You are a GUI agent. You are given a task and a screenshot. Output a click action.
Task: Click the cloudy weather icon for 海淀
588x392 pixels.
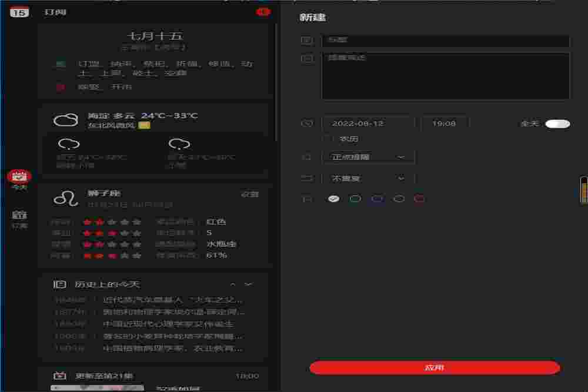66,120
